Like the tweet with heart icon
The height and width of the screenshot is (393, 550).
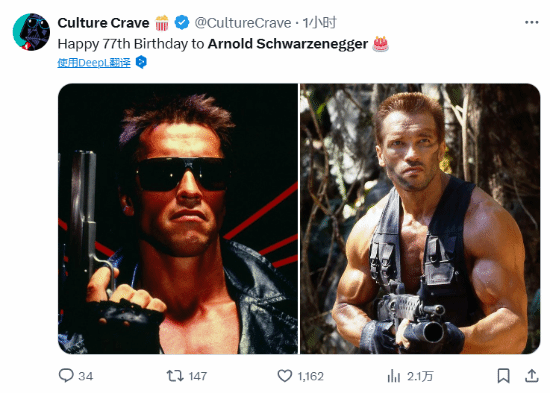285,376
